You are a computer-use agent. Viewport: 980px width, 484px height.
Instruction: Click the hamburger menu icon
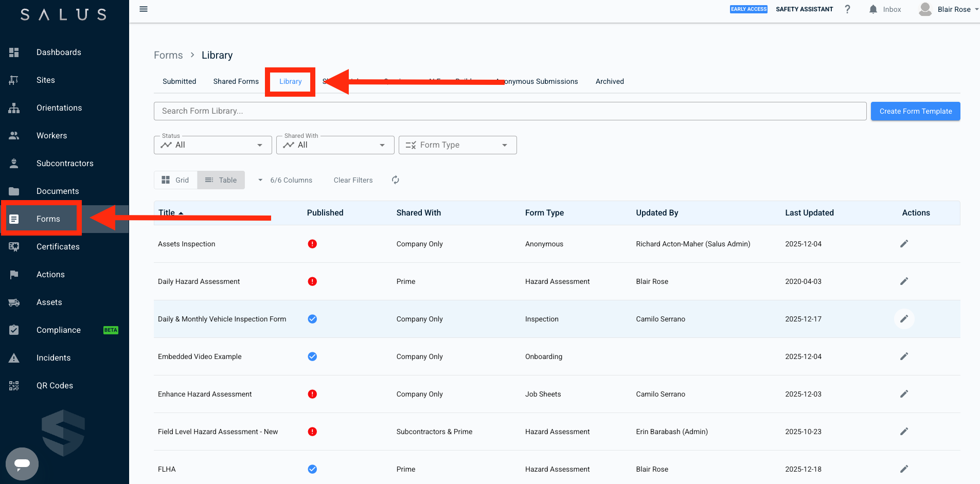pyautogui.click(x=144, y=9)
